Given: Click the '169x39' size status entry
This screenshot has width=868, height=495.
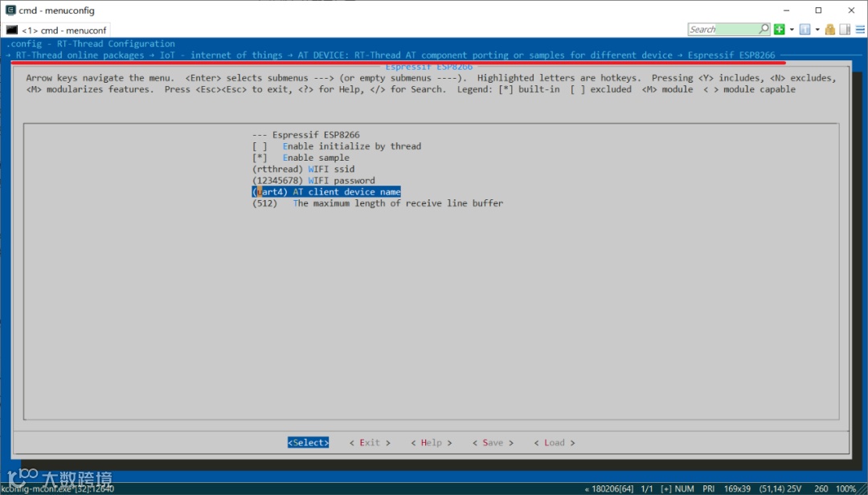Looking at the screenshot, I should 737,489.
